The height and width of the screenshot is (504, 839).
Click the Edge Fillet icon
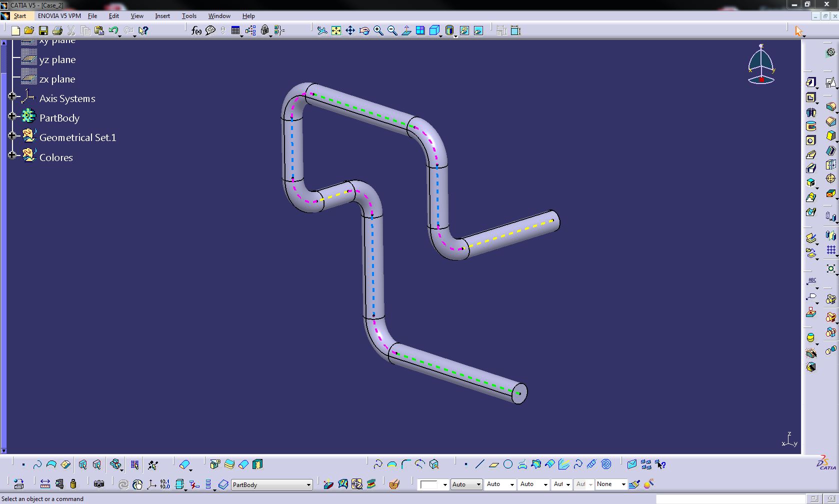[x=830, y=107]
